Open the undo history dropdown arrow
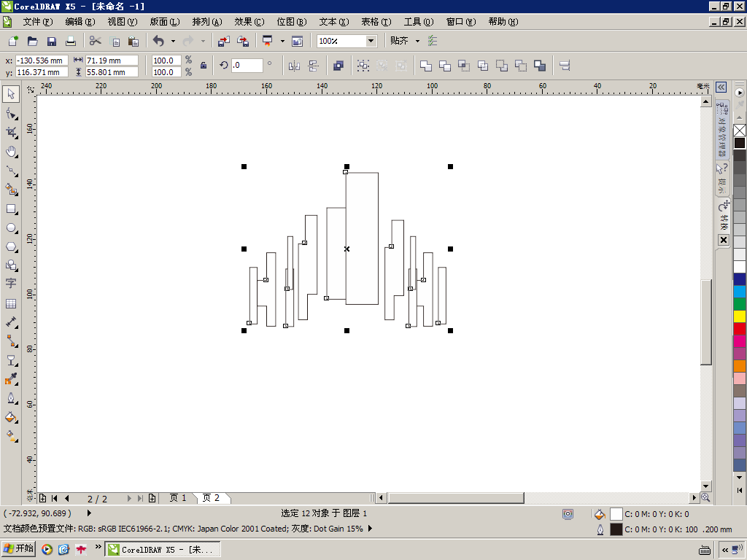Viewport: 747px width, 560px height. (173, 42)
